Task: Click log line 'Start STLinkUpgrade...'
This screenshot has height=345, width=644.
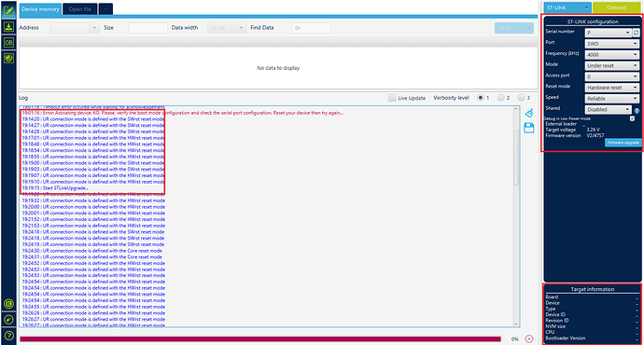Action: click(55, 187)
